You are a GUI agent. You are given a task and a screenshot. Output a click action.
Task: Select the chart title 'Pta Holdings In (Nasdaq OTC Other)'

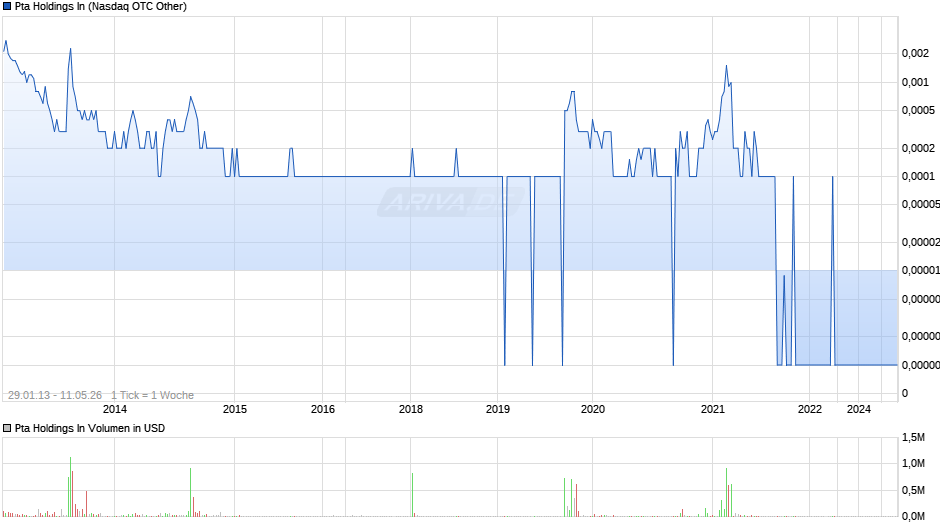click(x=101, y=7)
